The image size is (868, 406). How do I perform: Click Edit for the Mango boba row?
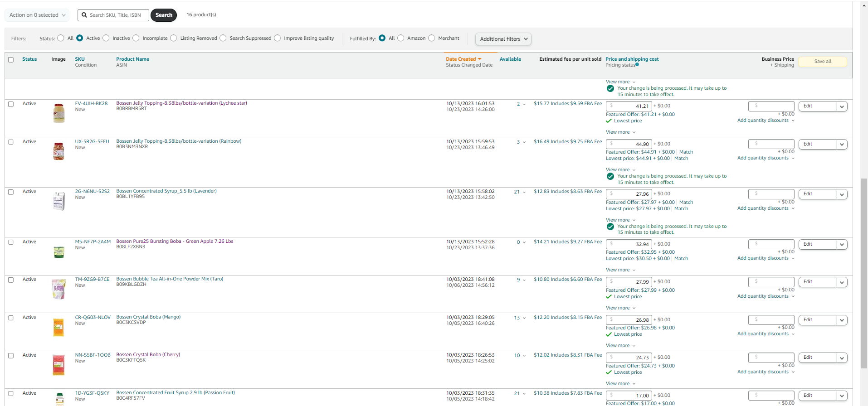click(817, 320)
